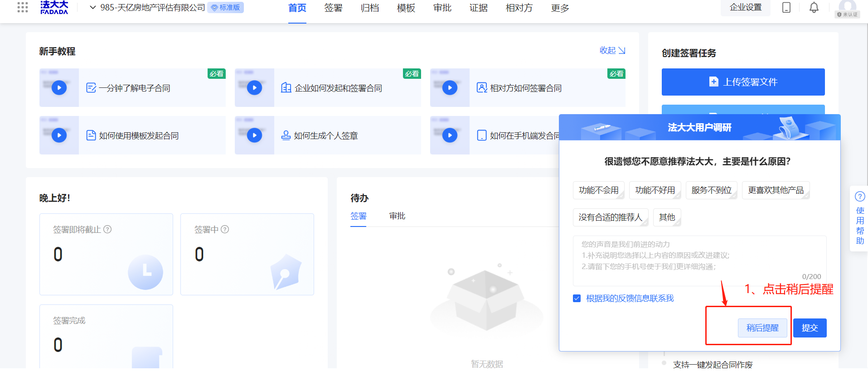Screen dimensions: 868x371
Task: Collapse the tutorial section via 收起
Action: click(x=612, y=50)
